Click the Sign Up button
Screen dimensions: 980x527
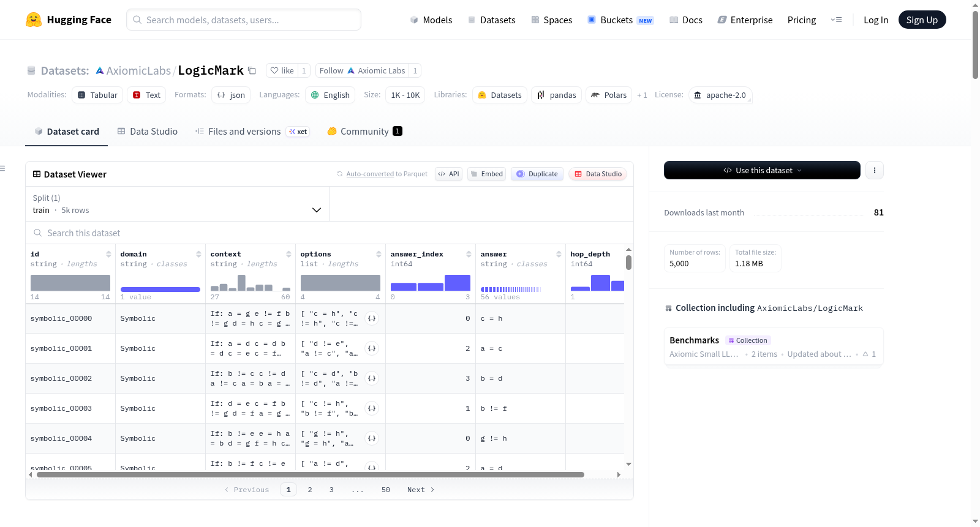[922, 20]
